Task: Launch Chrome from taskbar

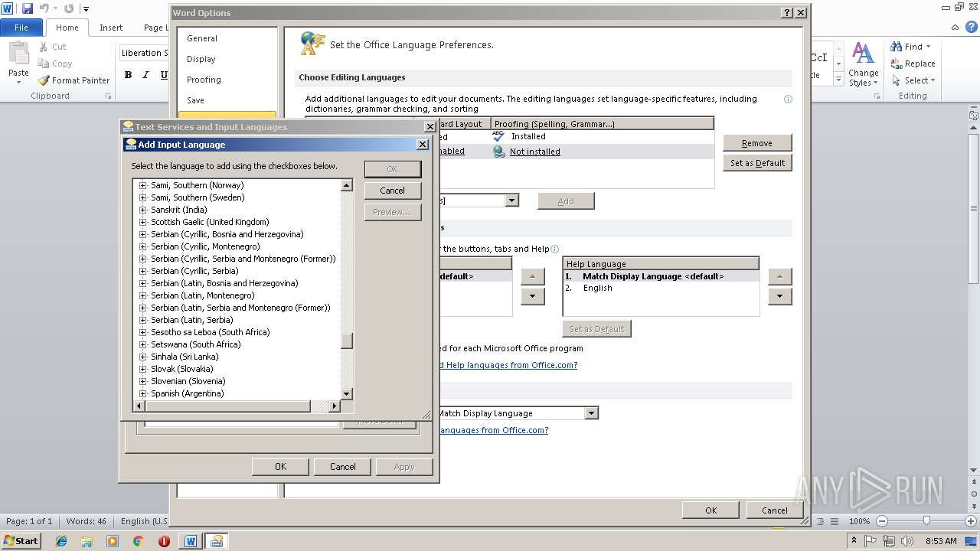Action: click(x=139, y=541)
